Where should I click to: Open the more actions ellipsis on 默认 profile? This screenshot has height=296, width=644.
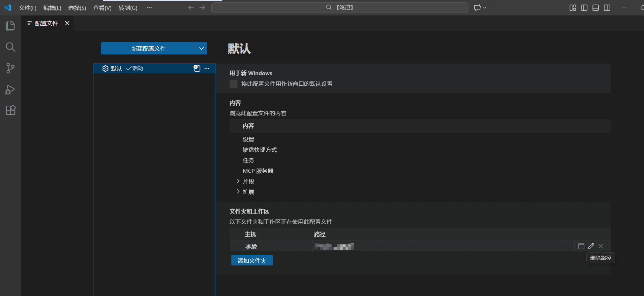point(207,68)
